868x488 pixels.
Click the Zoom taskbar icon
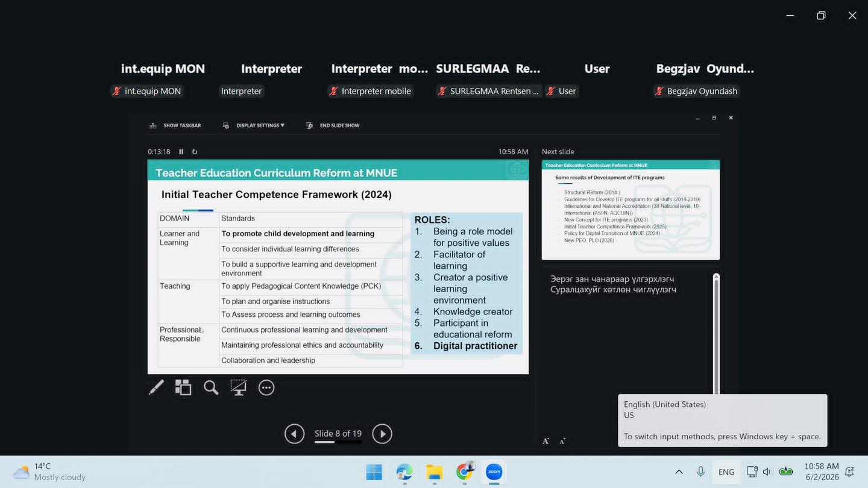(x=494, y=472)
